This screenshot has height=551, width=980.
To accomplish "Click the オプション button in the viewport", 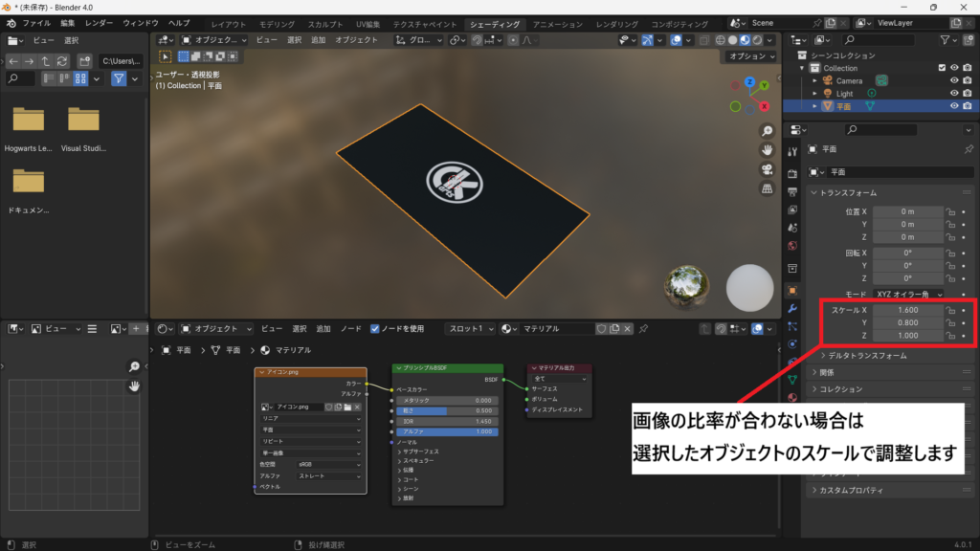I will click(749, 56).
